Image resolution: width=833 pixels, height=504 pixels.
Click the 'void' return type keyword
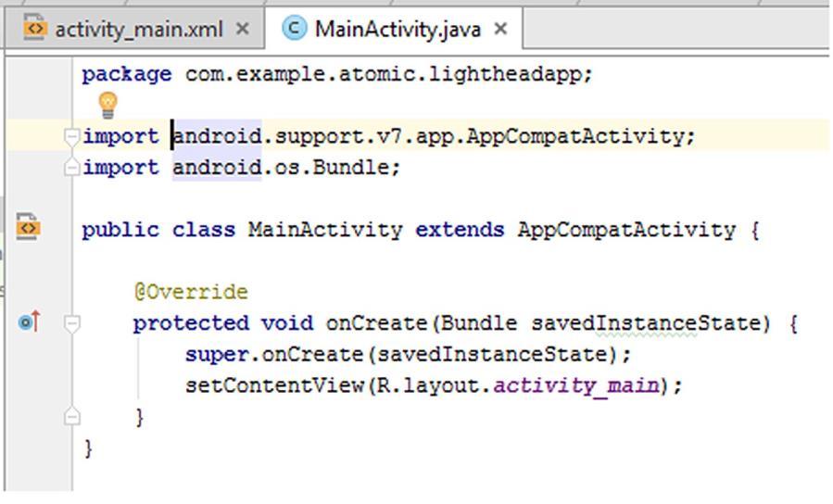pyautogui.click(x=287, y=323)
